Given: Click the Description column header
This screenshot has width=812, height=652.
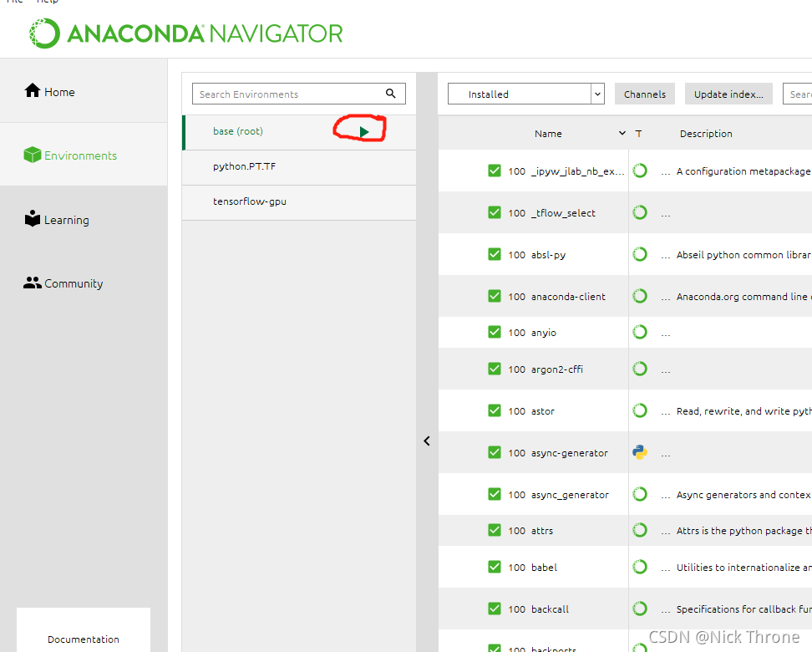Looking at the screenshot, I should [706, 134].
